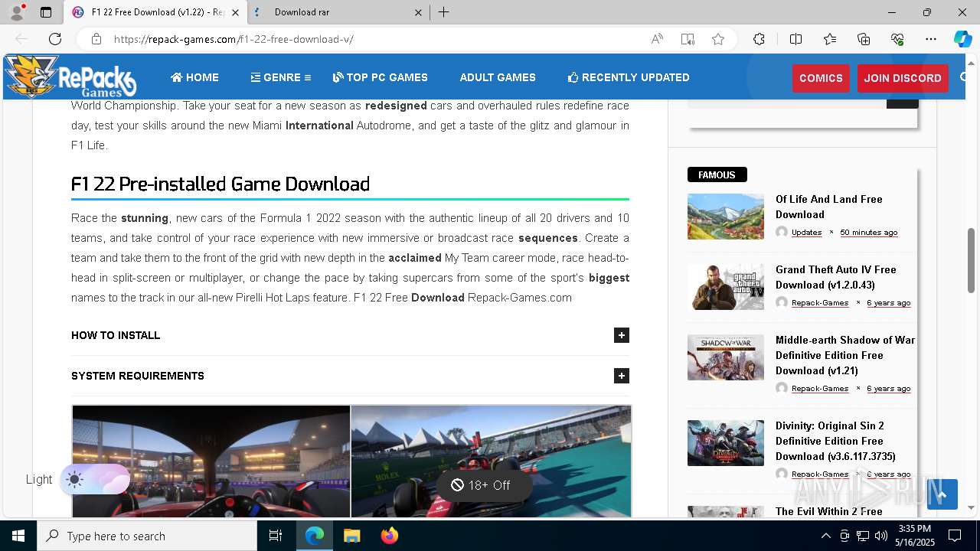The height and width of the screenshot is (551, 980).
Task: Click the Of Life And Land thumbnail
Action: point(726,217)
